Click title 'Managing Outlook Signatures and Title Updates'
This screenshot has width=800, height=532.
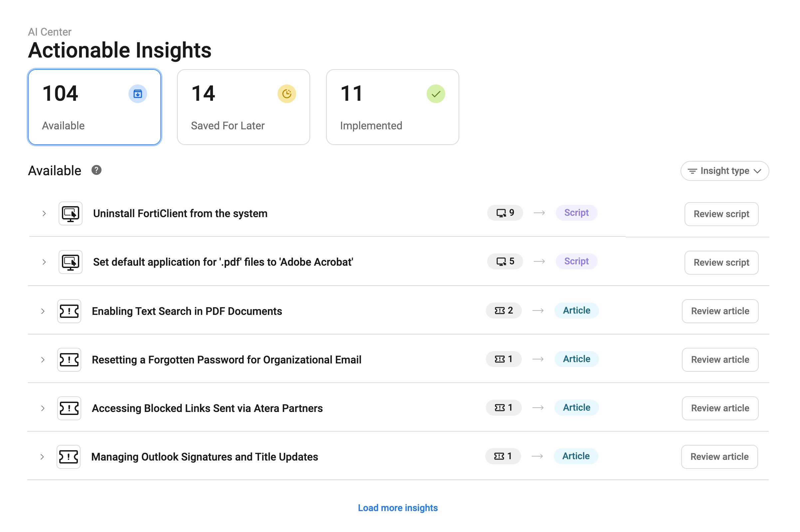coord(204,457)
